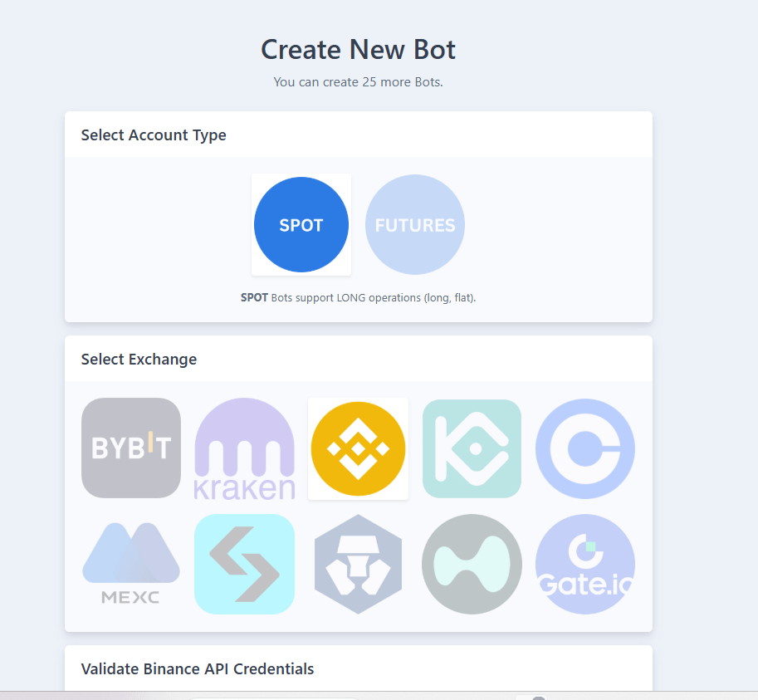Choose the Bitget exchange logo
The width and height of the screenshot is (758, 700).
point(245,564)
